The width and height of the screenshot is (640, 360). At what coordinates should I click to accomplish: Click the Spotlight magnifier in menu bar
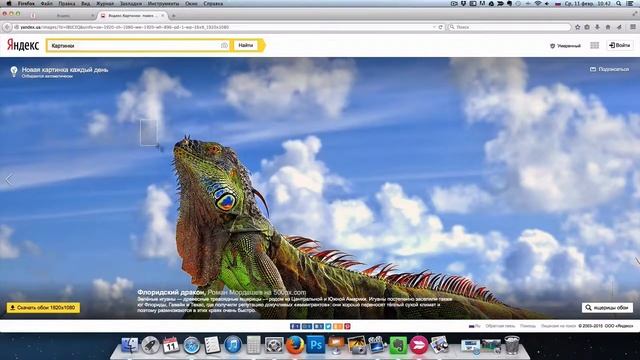pos(619,3)
